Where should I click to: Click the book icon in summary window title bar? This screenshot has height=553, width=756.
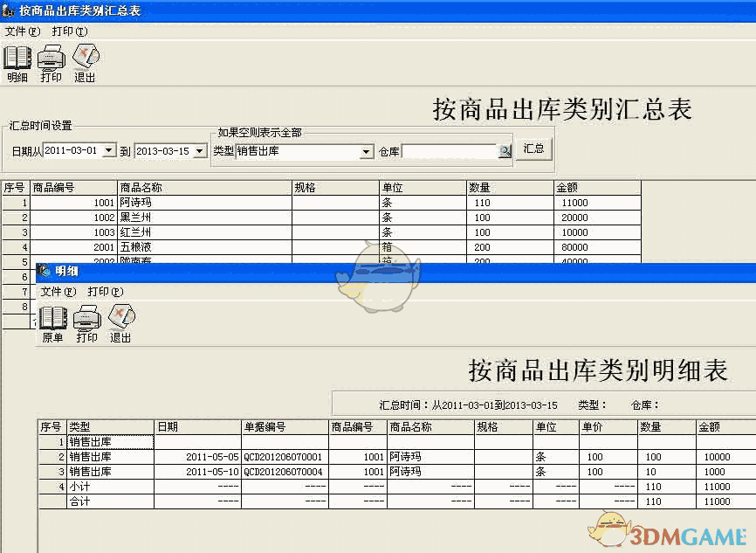[10, 10]
